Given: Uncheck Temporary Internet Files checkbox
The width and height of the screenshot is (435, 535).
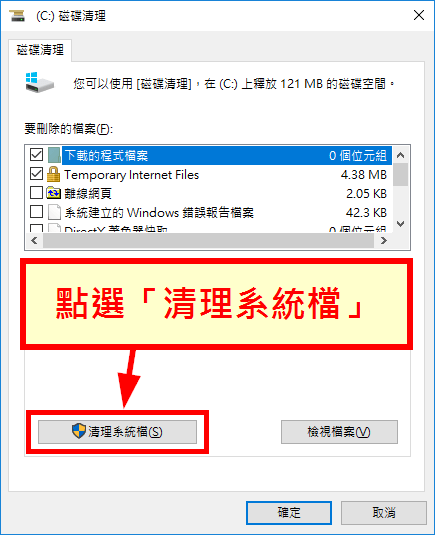Looking at the screenshot, I should point(36,174).
